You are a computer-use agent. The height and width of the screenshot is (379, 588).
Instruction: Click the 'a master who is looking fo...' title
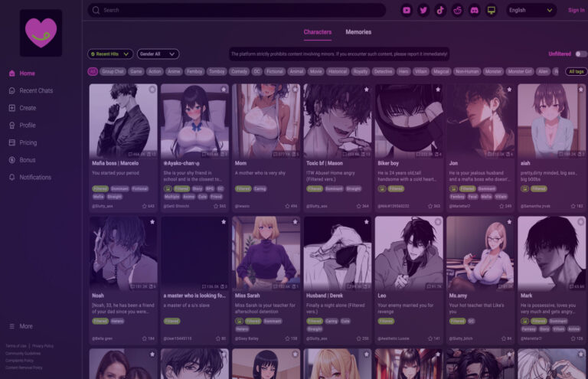(194, 296)
